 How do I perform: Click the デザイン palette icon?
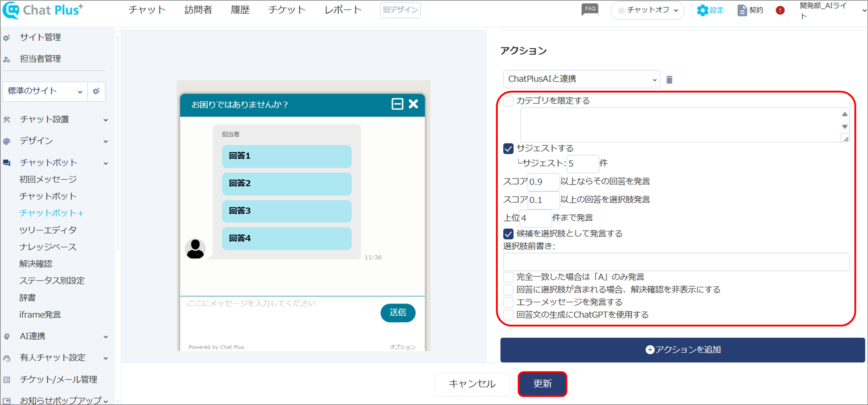pos(7,141)
